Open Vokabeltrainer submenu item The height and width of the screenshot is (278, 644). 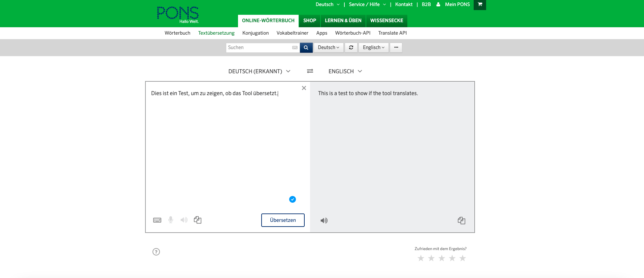click(293, 33)
